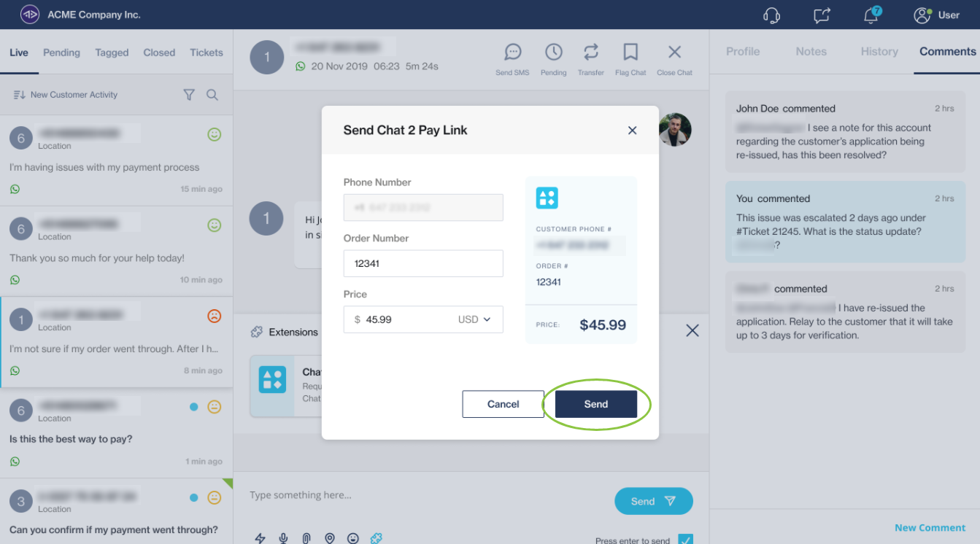Click the Transfer chat icon

(590, 53)
